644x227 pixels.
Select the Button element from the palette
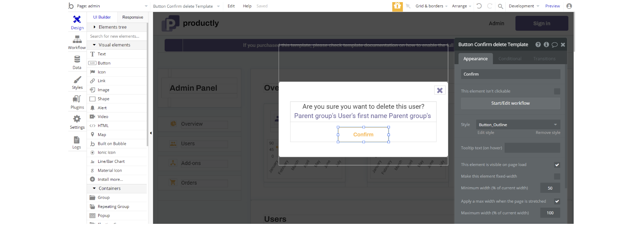117,63
